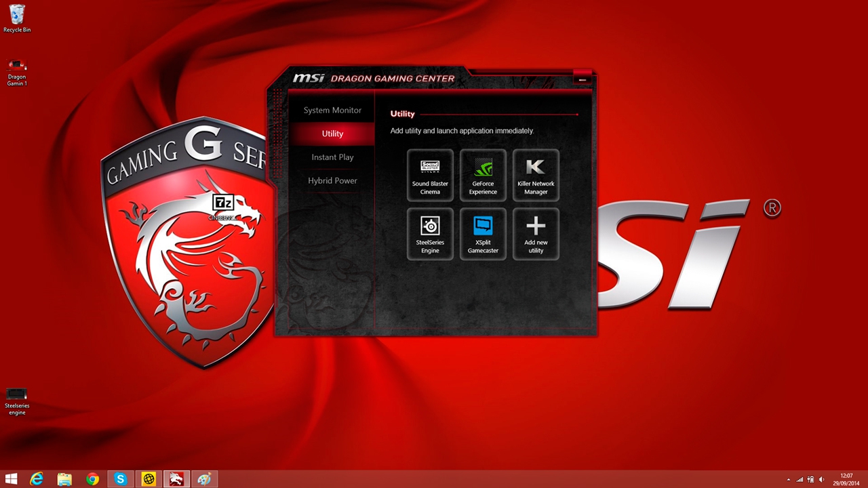Open the Instant Play section
The image size is (868, 488).
332,157
